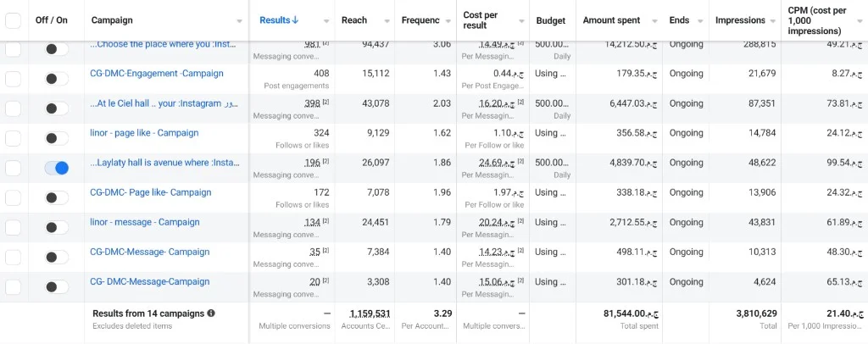Click footnote [2] beside 24.69 cost per result
Screen dimensions: 868x344
(x=521, y=162)
